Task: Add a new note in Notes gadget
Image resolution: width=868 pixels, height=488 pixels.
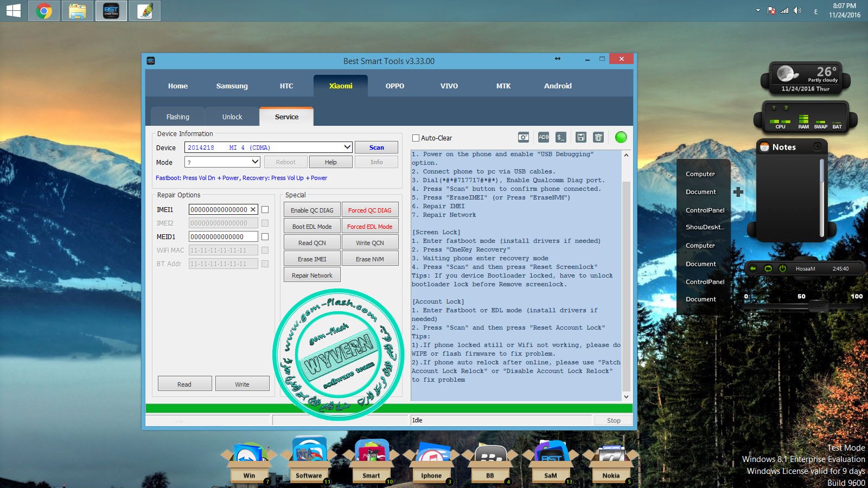Action: point(817,147)
